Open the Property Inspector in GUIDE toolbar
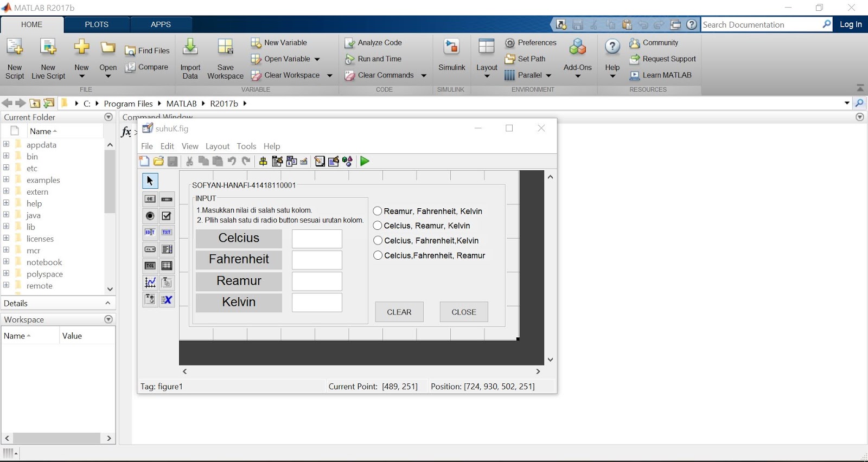Screen dimensions: 868x462 coord(334,161)
